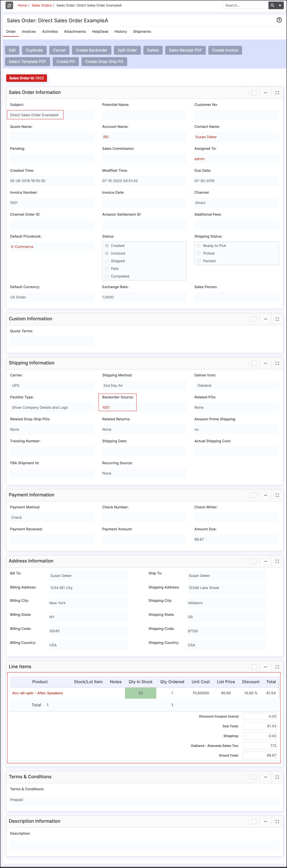
Task: Click Create Drop-Ship PO button
Action: pos(104,62)
